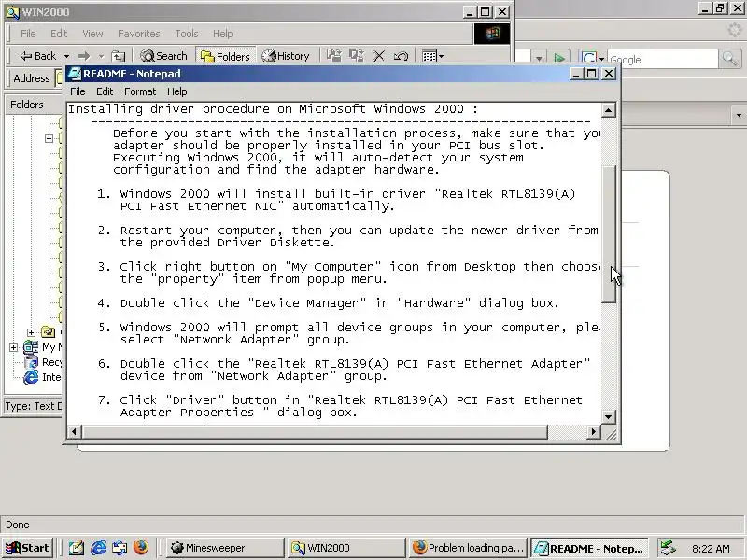Click the Search button in Explorer toolbar
Screen dimensions: 747x560
(163, 56)
